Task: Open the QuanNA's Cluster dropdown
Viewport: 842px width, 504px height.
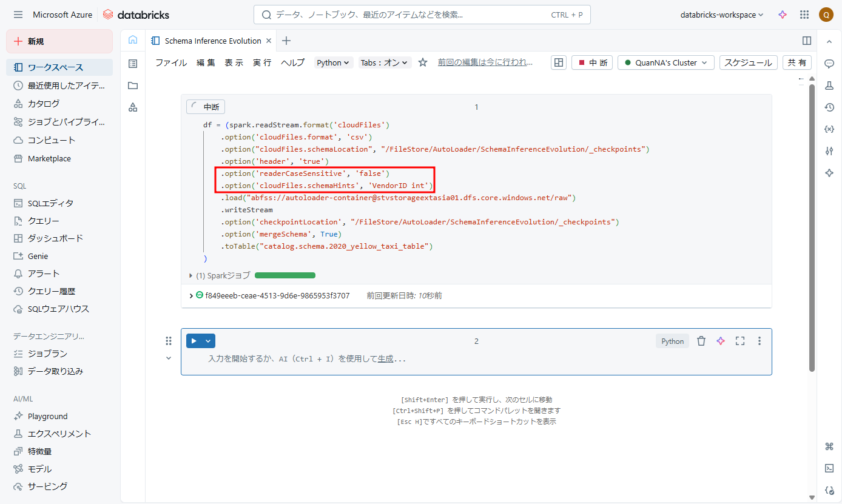Action: pyautogui.click(x=665, y=62)
